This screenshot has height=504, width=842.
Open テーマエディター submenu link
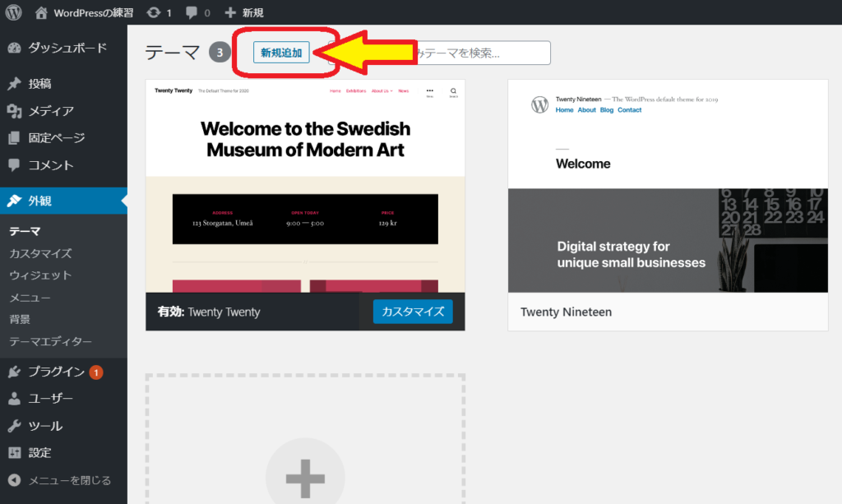[x=50, y=341]
